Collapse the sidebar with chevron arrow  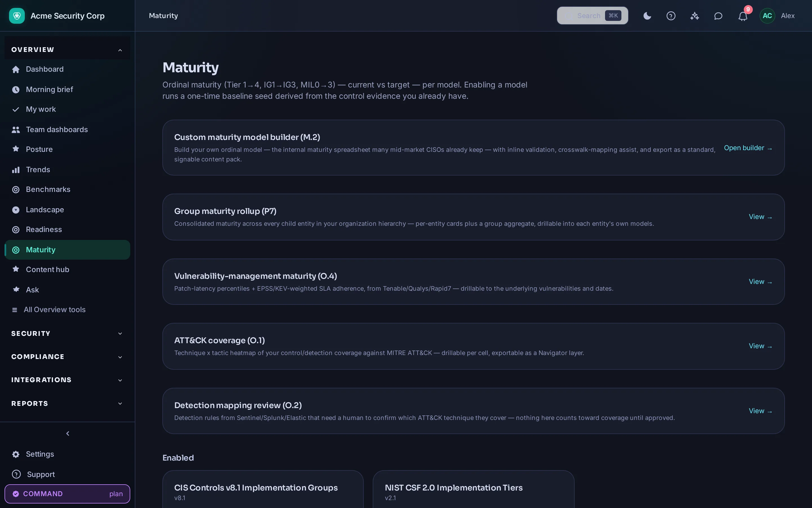tap(67, 433)
